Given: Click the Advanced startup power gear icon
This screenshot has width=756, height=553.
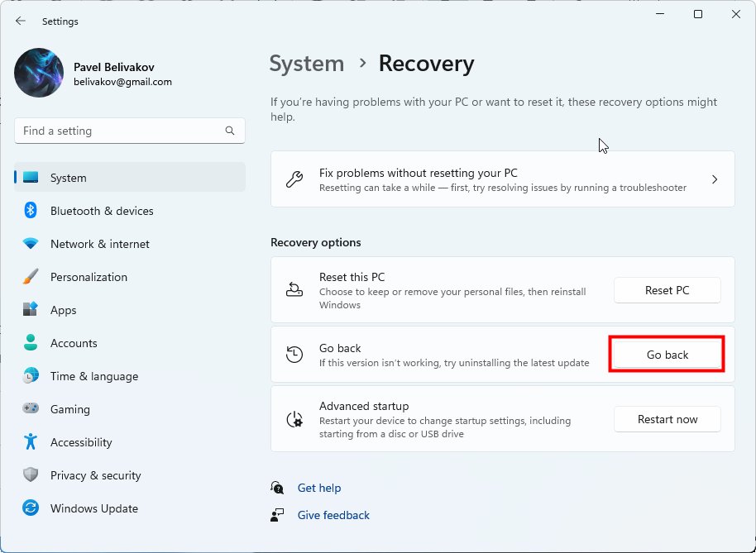Looking at the screenshot, I should 294,419.
